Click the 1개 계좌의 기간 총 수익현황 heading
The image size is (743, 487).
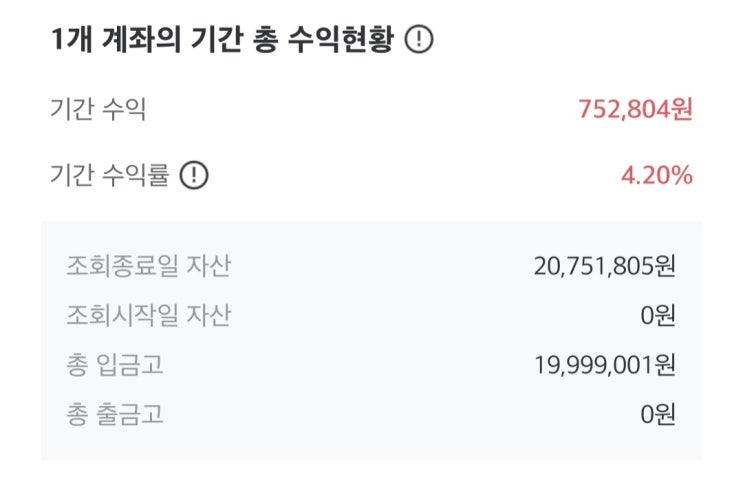coord(220,42)
